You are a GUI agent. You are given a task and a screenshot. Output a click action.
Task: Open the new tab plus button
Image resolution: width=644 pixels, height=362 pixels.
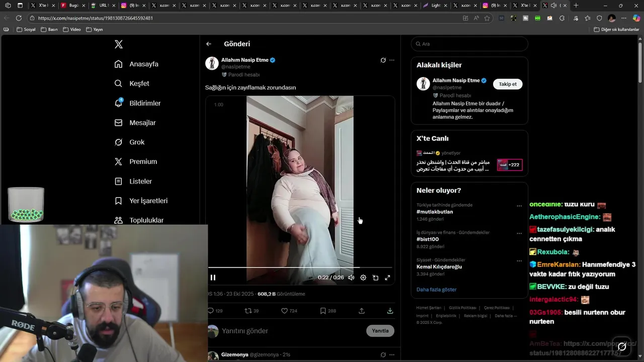(x=576, y=6)
